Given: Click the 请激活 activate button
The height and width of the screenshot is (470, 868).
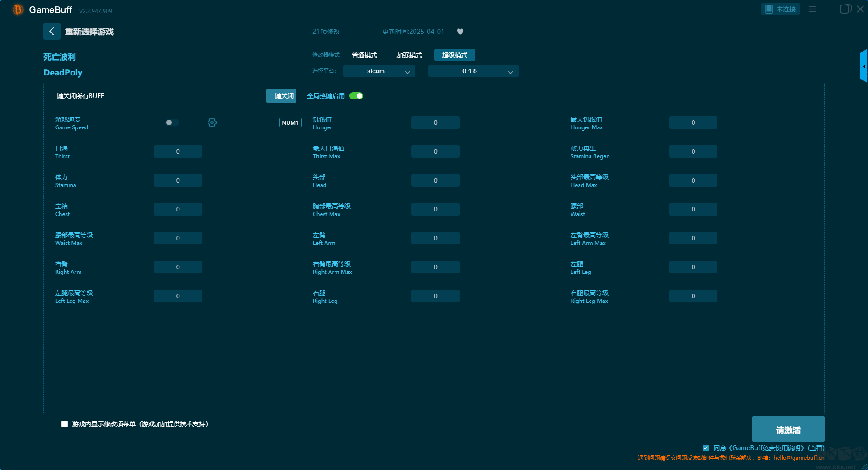Looking at the screenshot, I should coord(788,429).
